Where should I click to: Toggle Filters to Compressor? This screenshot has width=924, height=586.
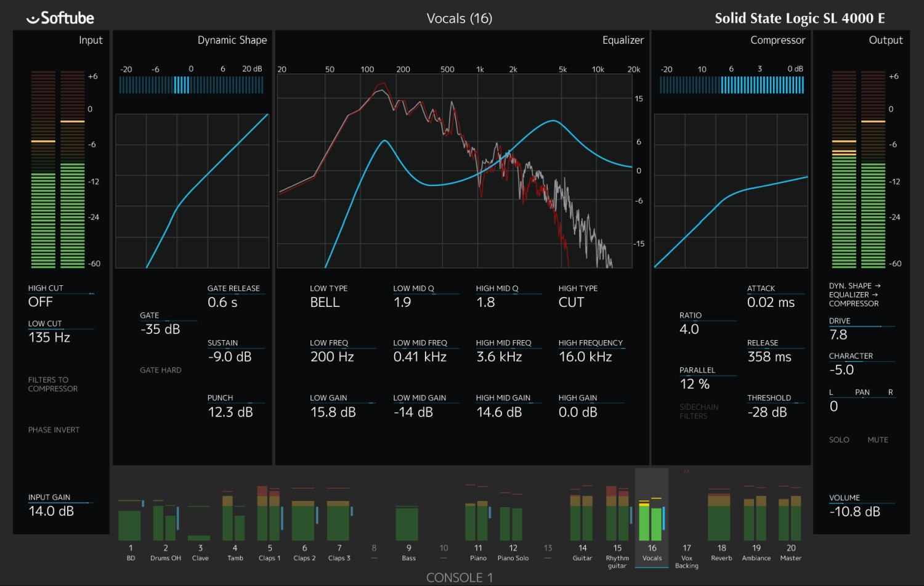(53, 385)
